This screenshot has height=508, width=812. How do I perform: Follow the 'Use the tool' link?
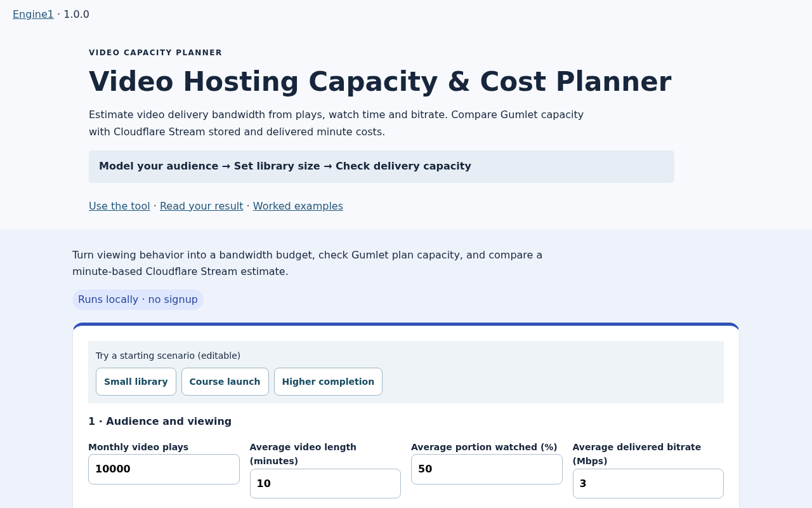tap(119, 206)
